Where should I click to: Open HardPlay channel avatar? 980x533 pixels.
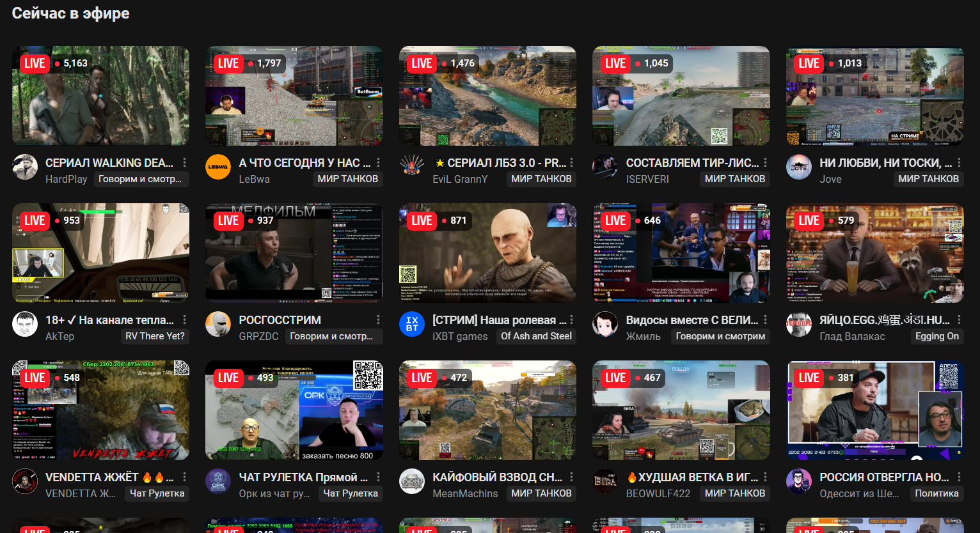(25, 167)
